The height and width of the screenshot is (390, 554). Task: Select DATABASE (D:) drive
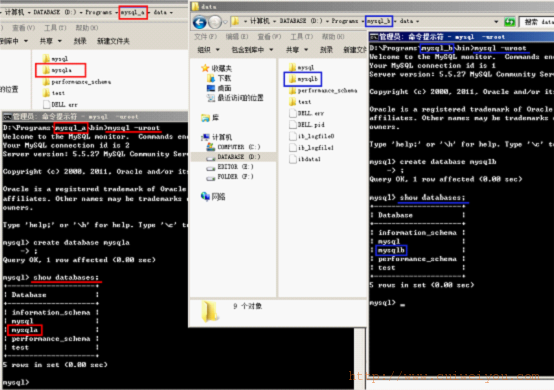[x=234, y=156]
